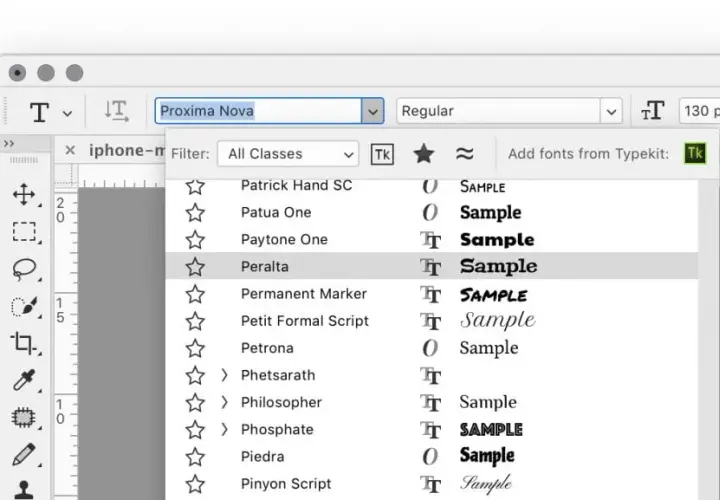The image size is (720, 500).
Task: Open the font family dropdown arrow
Action: pos(372,111)
